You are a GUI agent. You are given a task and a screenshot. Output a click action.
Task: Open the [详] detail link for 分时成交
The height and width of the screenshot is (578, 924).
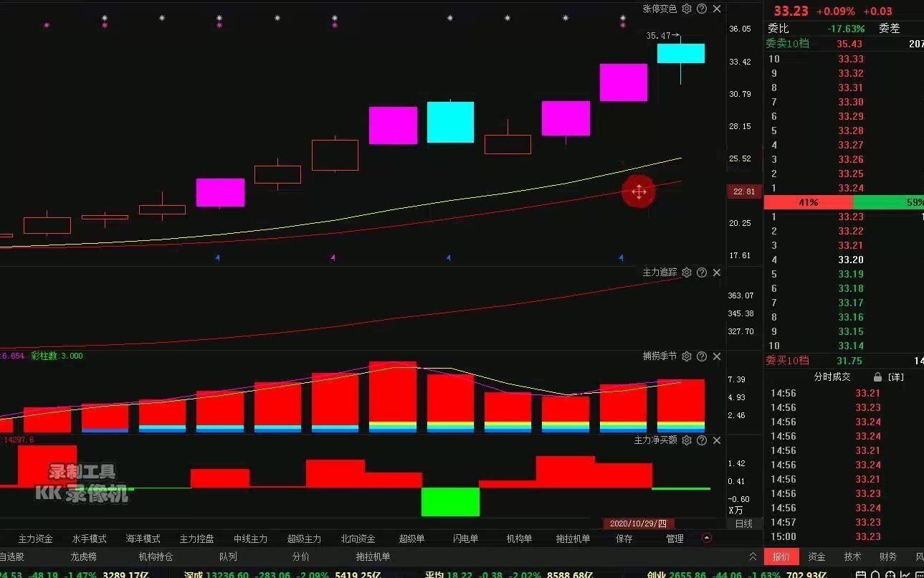[895, 376]
